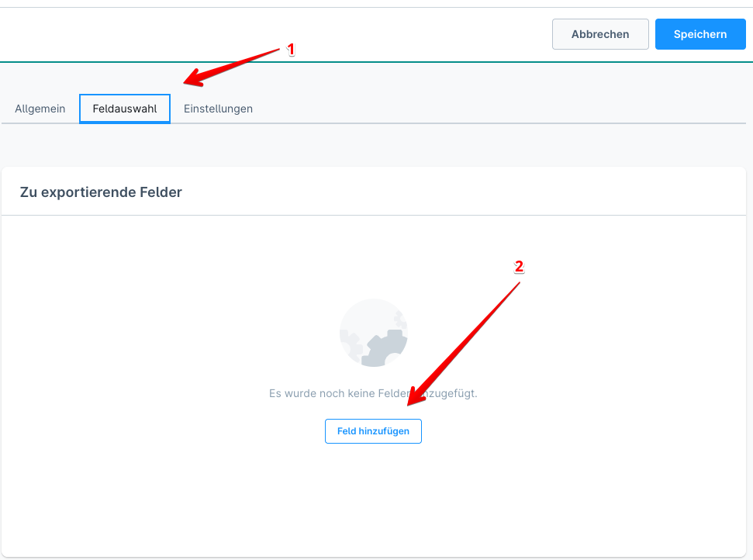The image size is (753, 560).
Task: Click the "Es wurde noch keine Felder" message
Action: pyautogui.click(x=373, y=393)
